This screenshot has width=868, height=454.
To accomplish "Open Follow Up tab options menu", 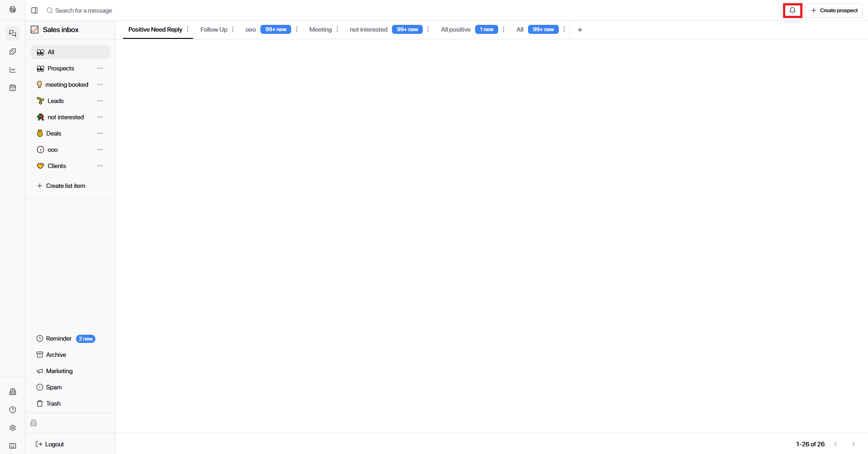I will click(x=233, y=29).
